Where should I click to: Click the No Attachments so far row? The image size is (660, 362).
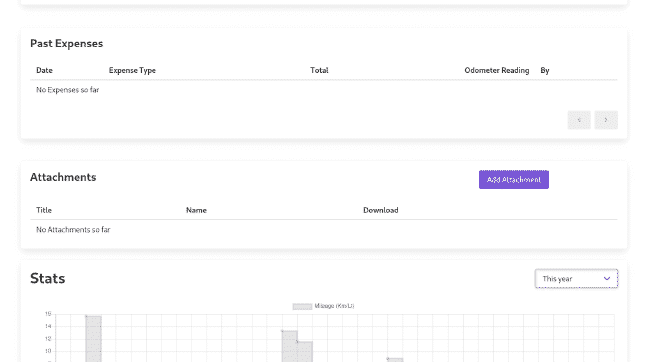323,230
